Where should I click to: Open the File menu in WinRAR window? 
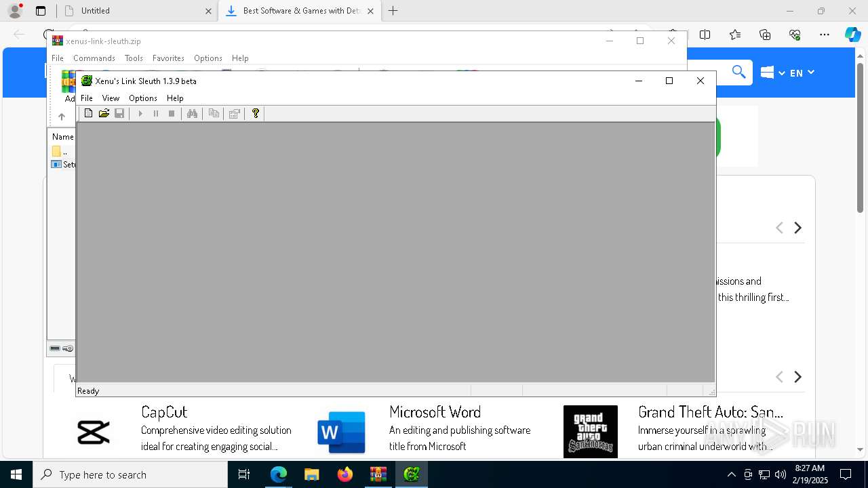58,58
